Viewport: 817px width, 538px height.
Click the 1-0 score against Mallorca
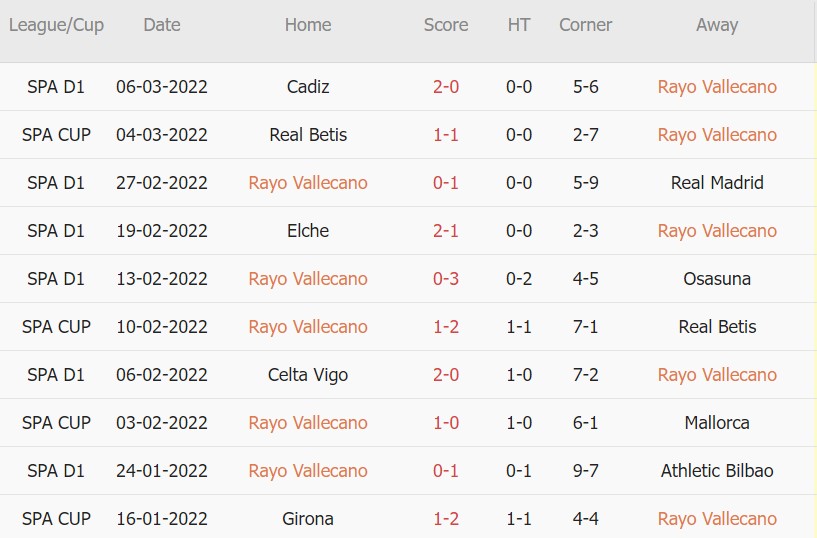pos(446,423)
